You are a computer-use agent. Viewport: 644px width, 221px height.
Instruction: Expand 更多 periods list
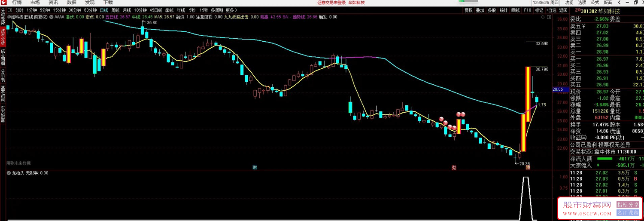[231, 10]
